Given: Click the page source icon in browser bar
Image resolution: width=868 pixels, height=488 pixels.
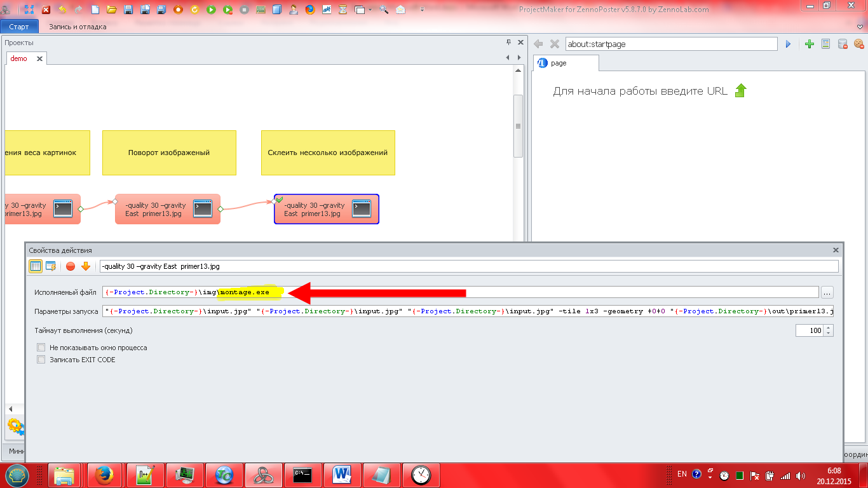Looking at the screenshot, I should click(826, 44).
